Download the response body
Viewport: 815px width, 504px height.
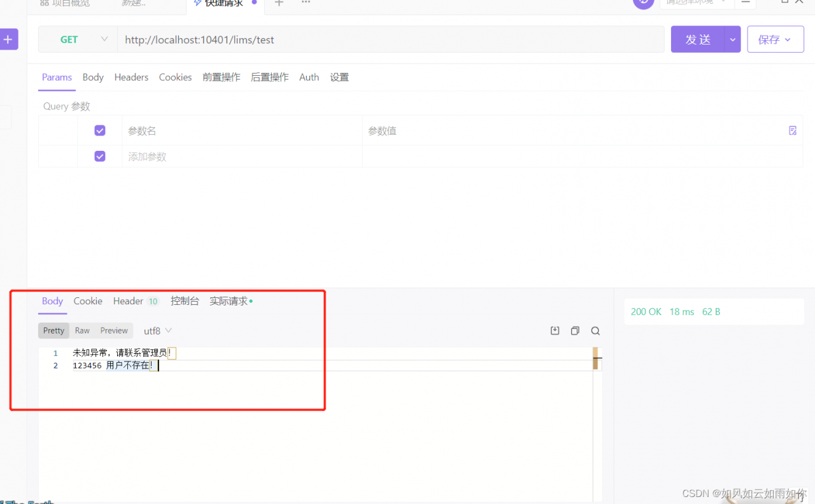tap(555, 330)
